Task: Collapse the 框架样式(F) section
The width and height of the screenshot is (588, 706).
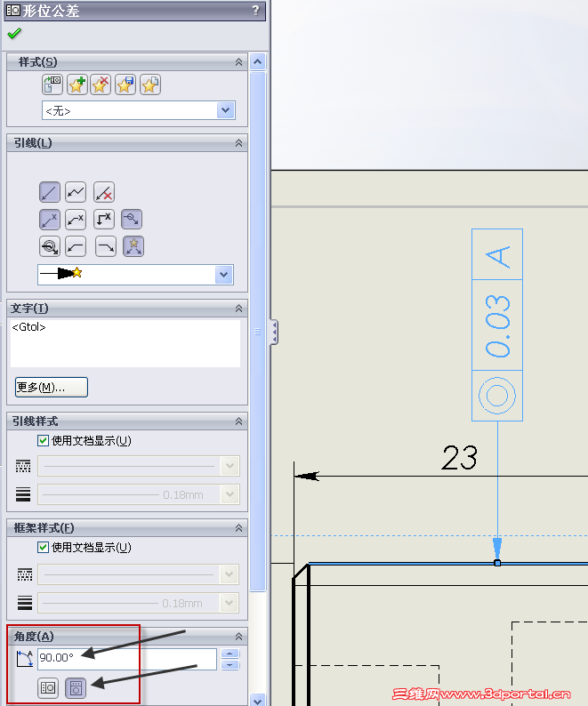Action: (238, 527)
